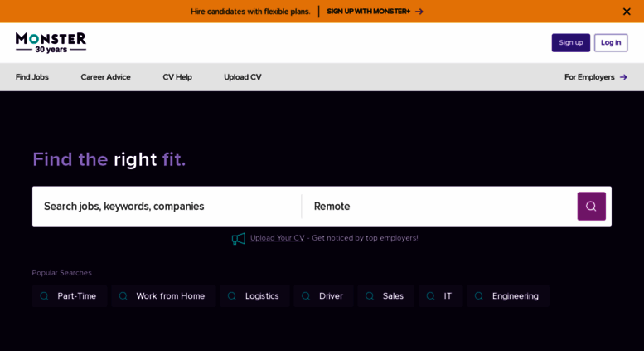
Task: Click the purple search magnifier button
Action: coord(592,207)
